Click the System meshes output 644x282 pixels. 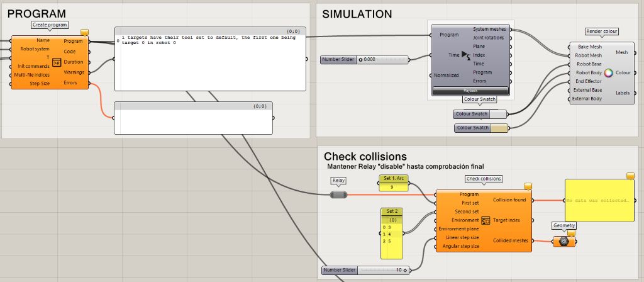point(489,29)
